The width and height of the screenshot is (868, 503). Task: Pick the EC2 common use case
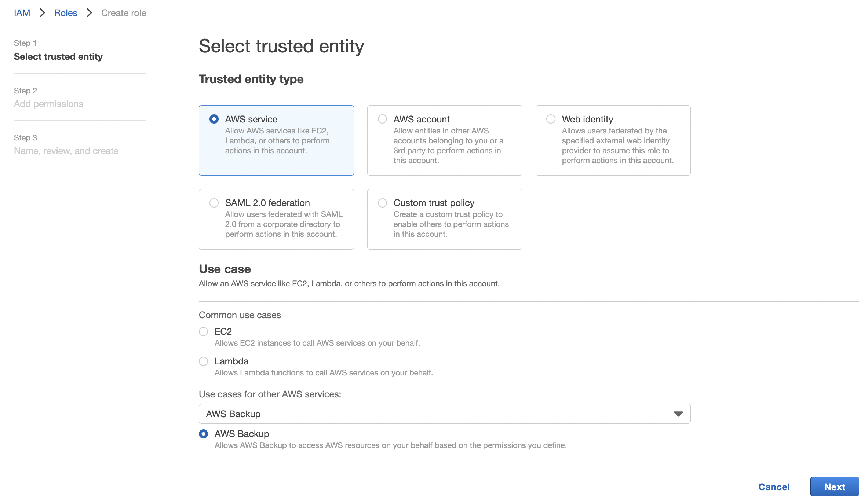click(203, 331)
